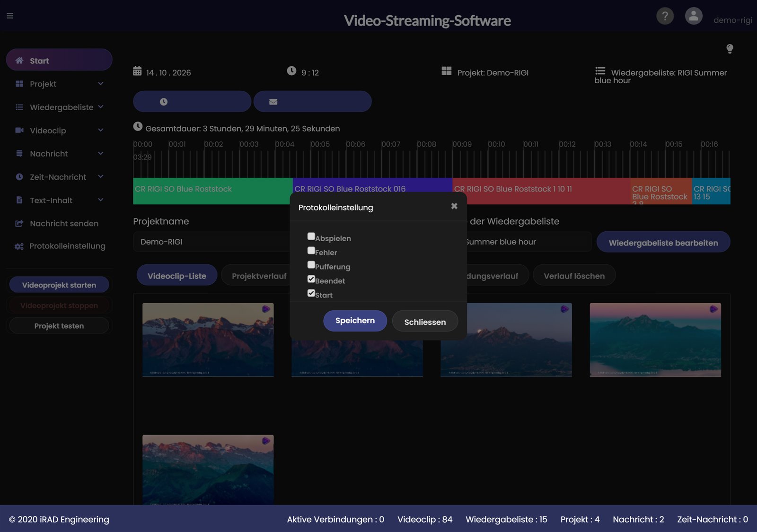757x532 pixels.
Task: Open the user profile avatar icon
Action: click(694, 16)
